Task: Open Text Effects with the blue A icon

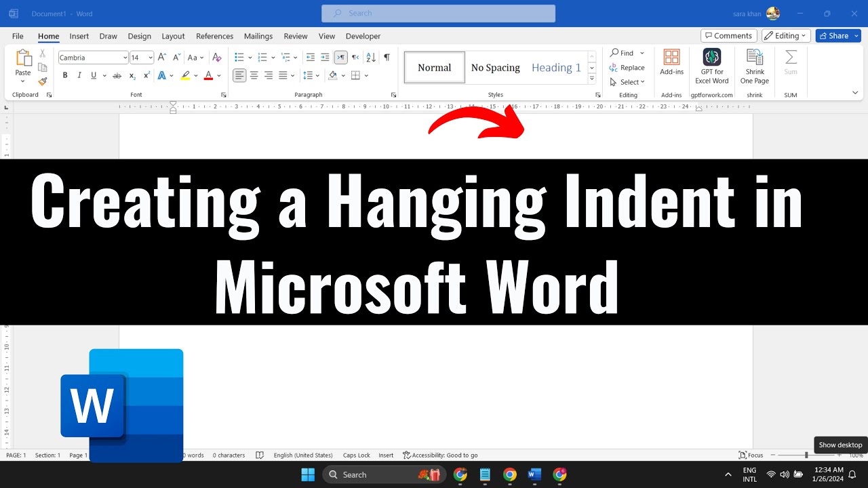Action: coord(162,75)
